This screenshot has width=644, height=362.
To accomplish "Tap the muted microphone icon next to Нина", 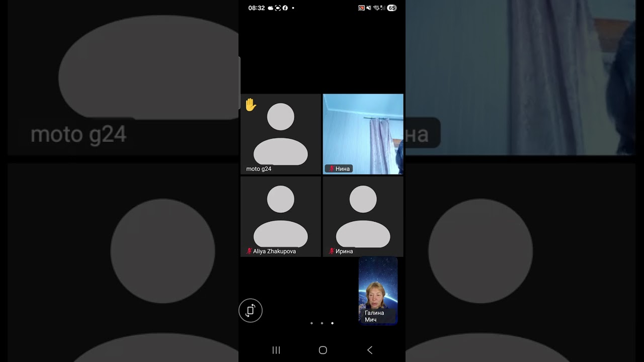I will tap(332, 169).
